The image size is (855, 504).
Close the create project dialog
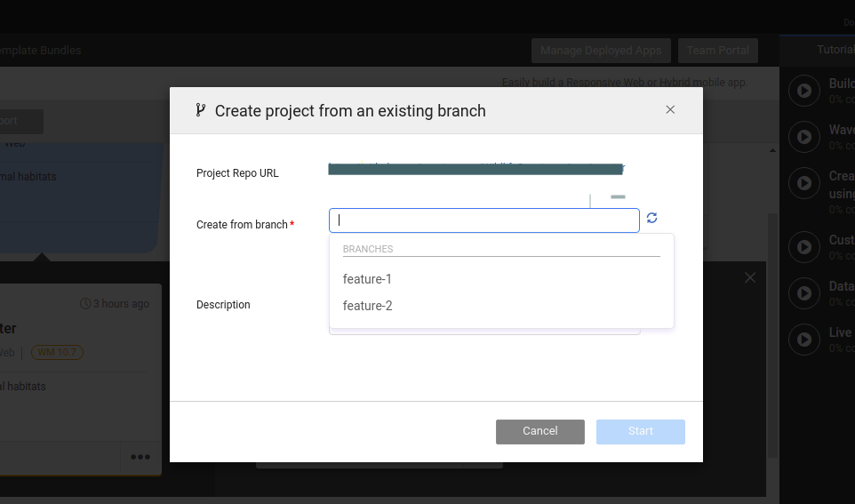[x=670, y=110]
